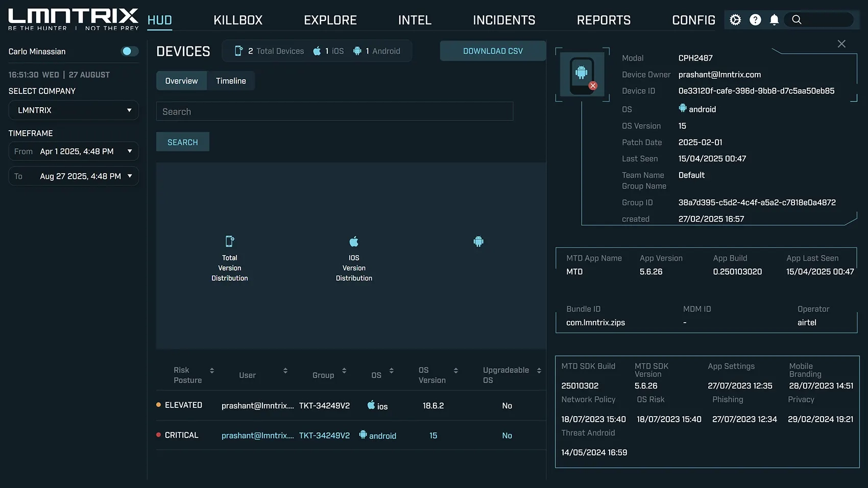Switch to the HUD tab

[160, 20]
